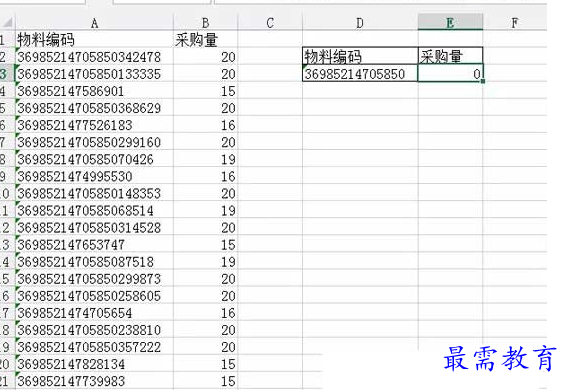Select column D header

(x=360, y=23)
